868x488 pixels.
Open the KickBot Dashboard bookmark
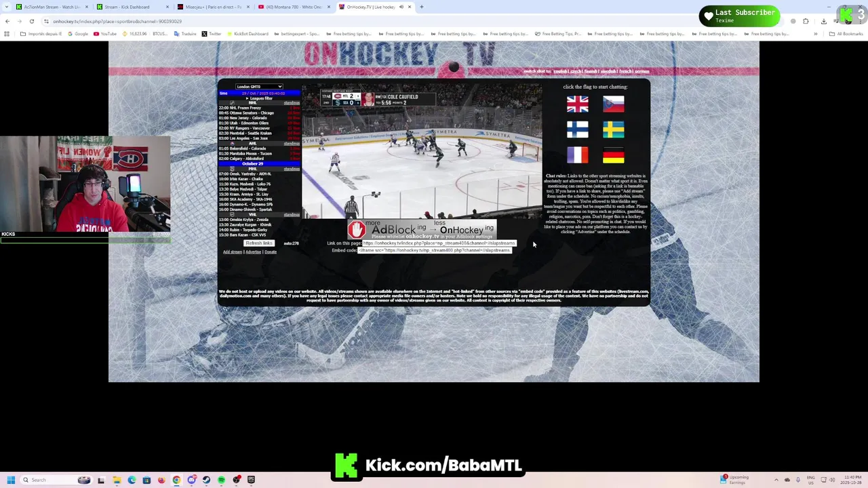[x=248, y=34]
